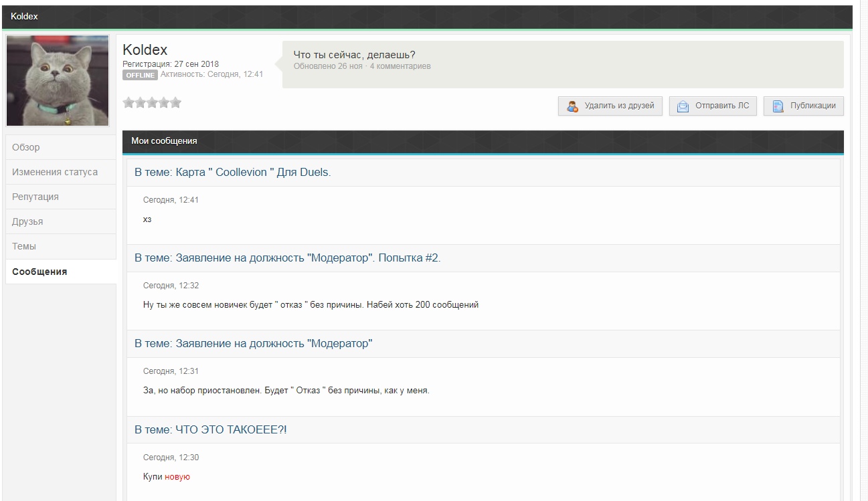Click the red новую link

[177, 477]
